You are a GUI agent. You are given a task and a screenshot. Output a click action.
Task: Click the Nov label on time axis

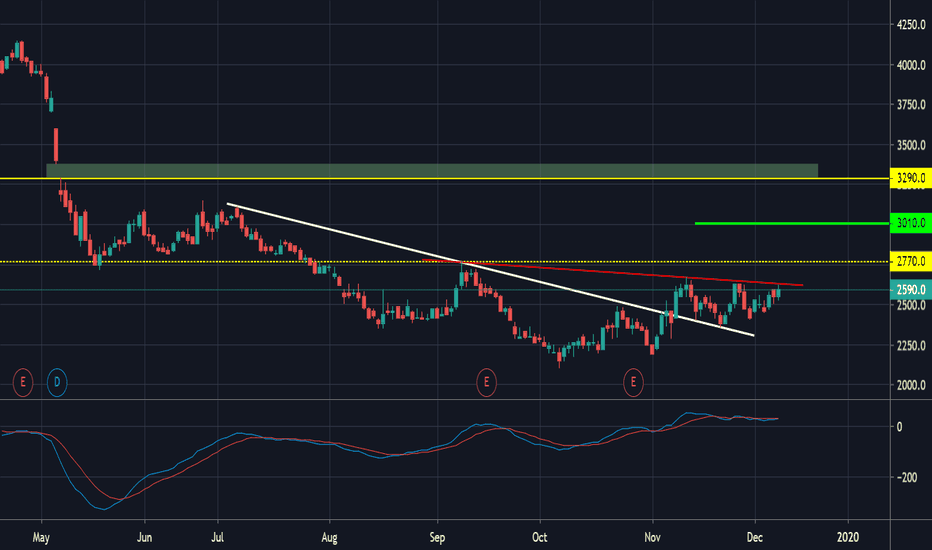click(653, 538)
